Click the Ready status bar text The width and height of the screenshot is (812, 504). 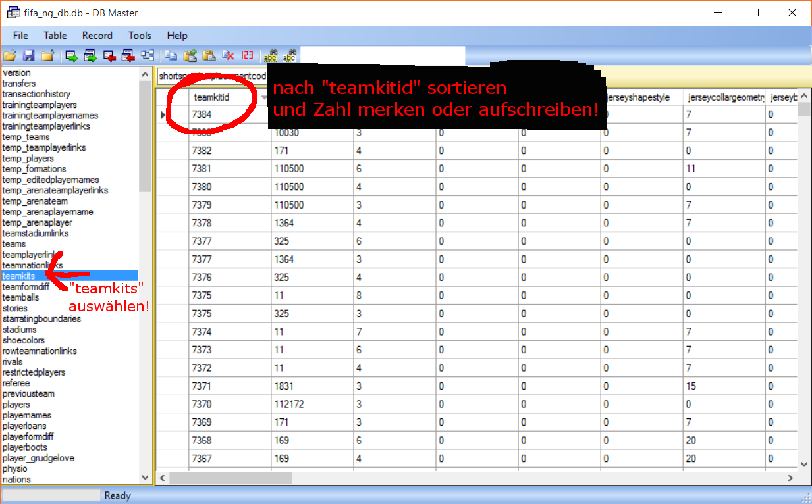(x=118, y=495)
